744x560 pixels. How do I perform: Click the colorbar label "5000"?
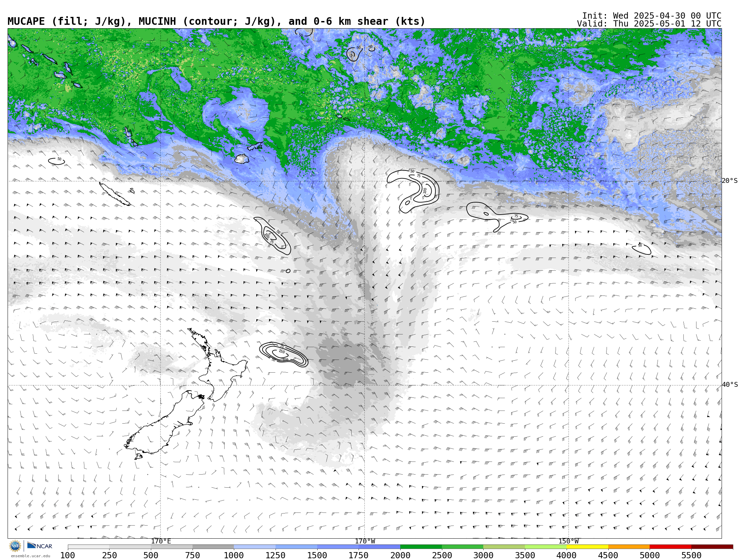[x=650, y=556]
